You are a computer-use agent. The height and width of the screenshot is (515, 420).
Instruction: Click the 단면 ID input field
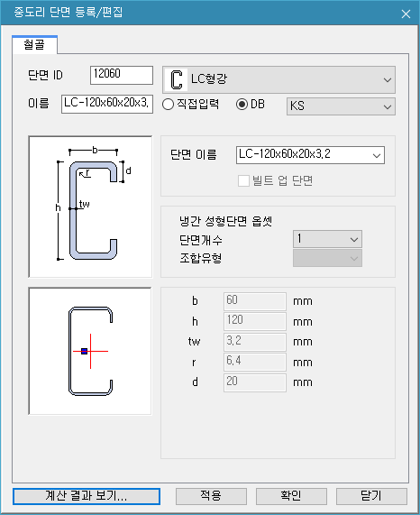click(x=122, y=75)
